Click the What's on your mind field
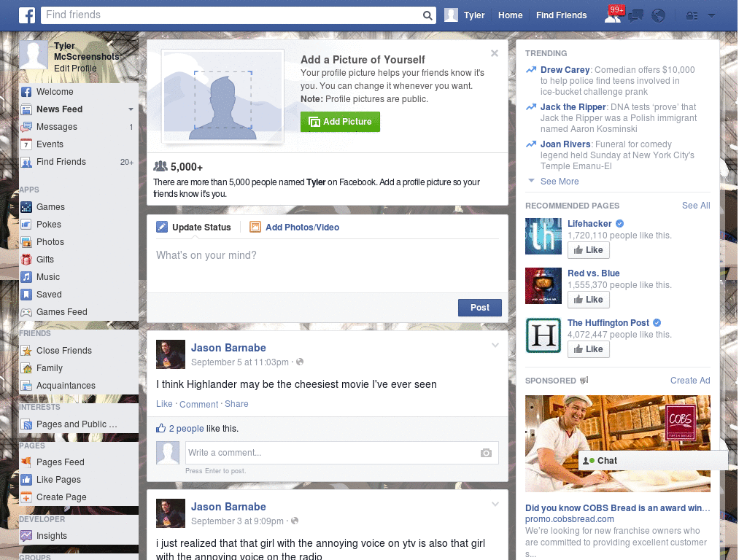Image resolution: width=747 pixels, height=560 pixels. (328, 265)
